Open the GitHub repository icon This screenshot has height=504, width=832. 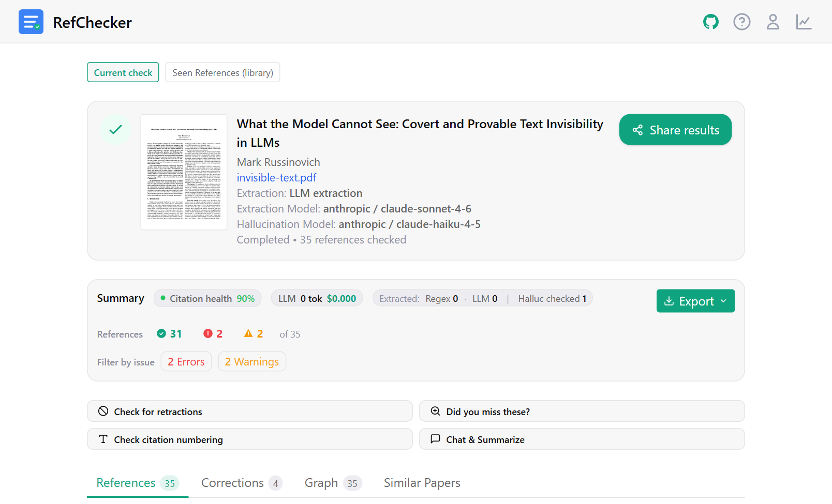pyautogui.click(x=711, y=22)
